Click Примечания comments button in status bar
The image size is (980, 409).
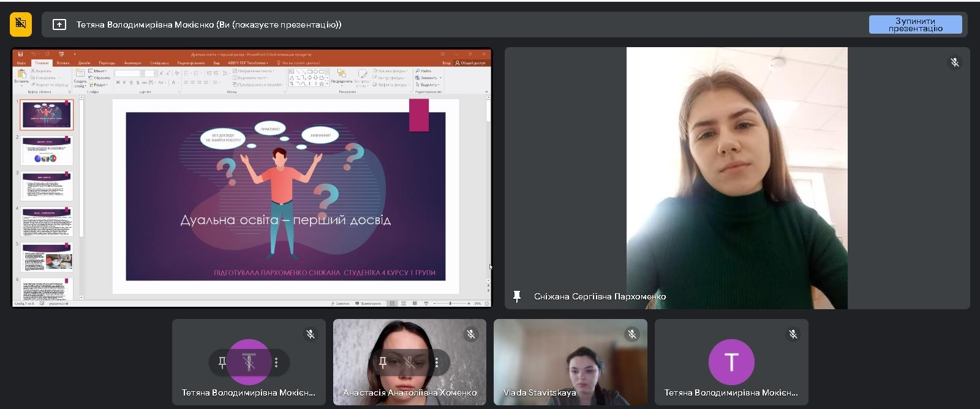(368, 304)
